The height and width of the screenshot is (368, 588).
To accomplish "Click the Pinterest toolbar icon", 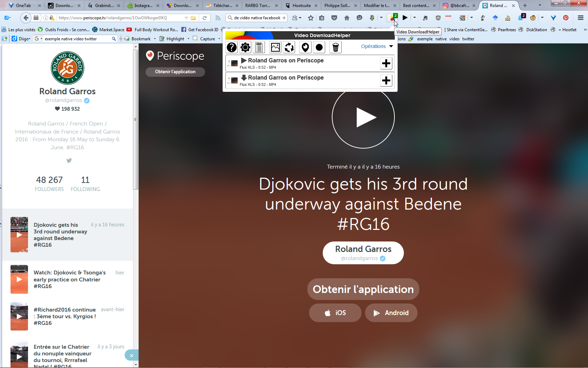I will click(566, 18).
